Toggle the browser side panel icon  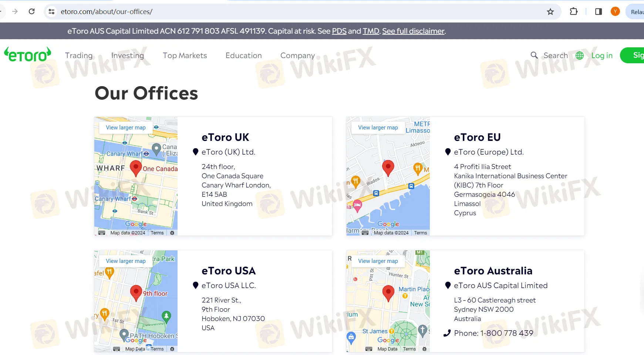(599, 12)
